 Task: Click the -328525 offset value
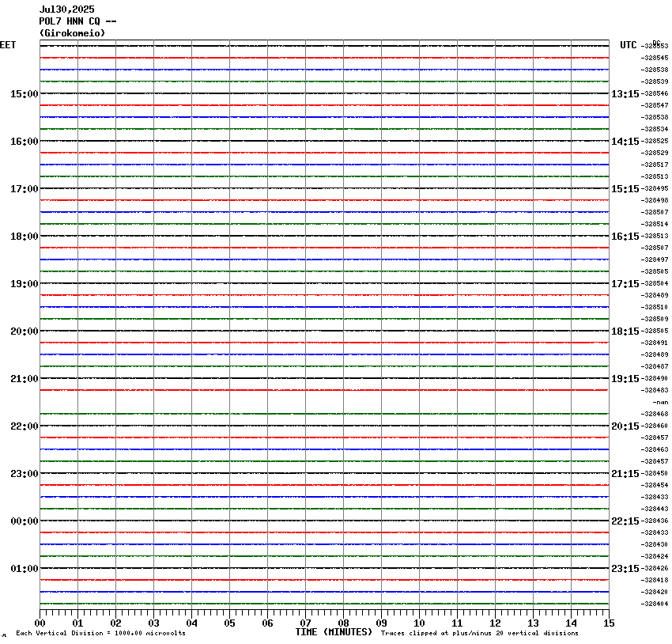pos(655,141)
